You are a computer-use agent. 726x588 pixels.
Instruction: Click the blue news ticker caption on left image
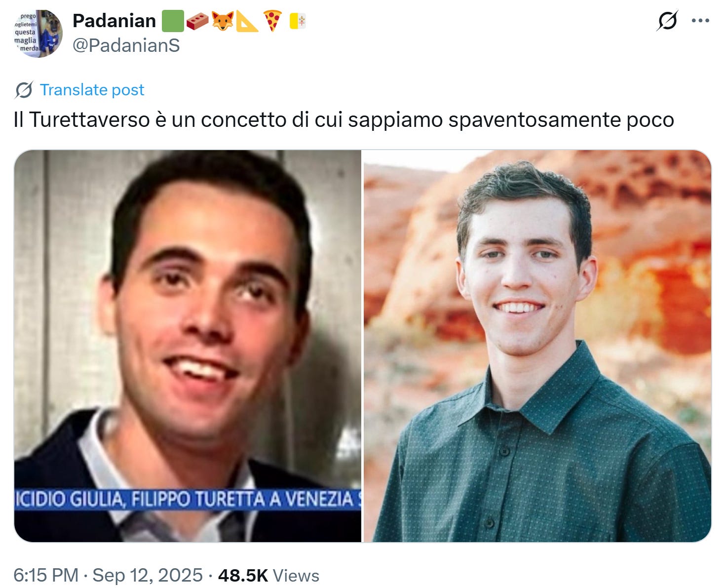point(188,499)
